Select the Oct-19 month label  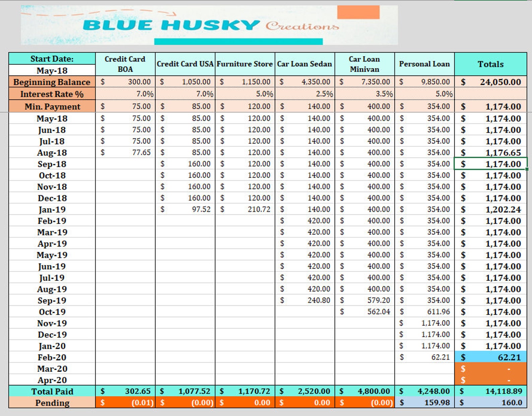pos(52,312)
